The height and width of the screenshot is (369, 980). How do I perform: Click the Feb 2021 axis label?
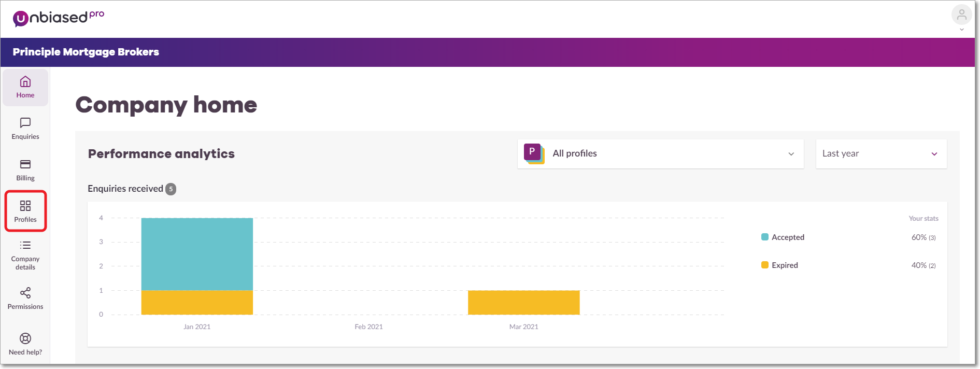click(x=368, y=327)
